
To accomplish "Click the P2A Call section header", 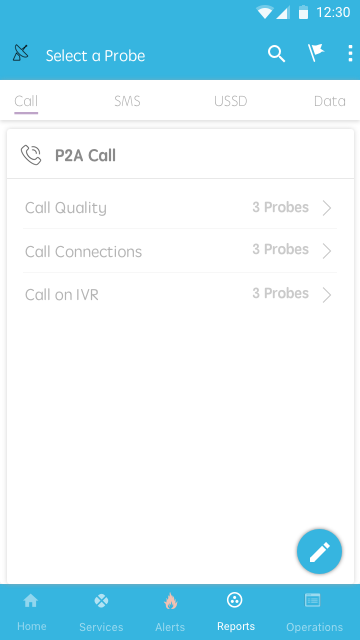I will pos(180,155).
